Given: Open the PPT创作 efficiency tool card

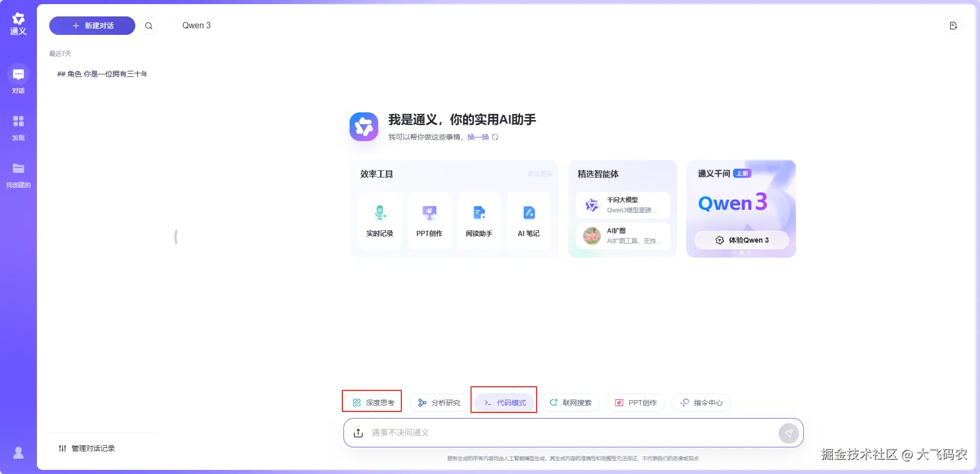Looking at the screenshot, I should (x=430, y=221).
